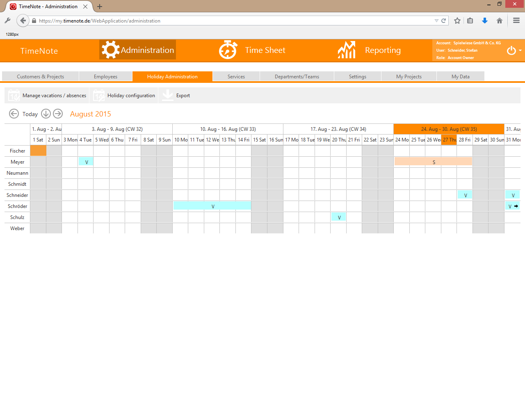Go to previous month with left arrow
This screenshot has height=420, width=525.
(x=14, y=114)
